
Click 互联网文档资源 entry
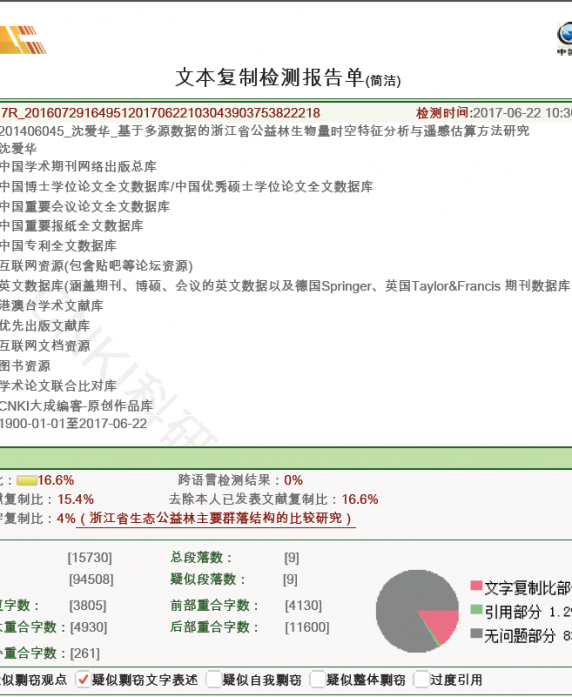[45, 346]
